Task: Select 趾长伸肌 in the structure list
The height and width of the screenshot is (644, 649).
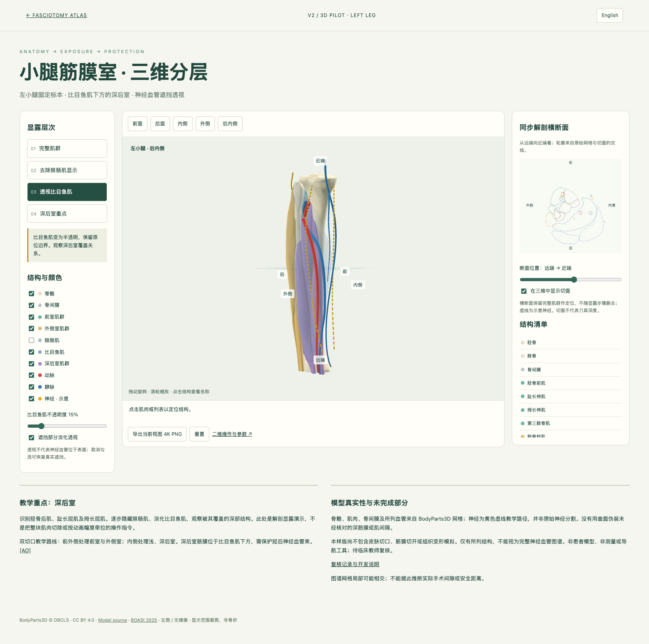Action: tap(570, 396)
